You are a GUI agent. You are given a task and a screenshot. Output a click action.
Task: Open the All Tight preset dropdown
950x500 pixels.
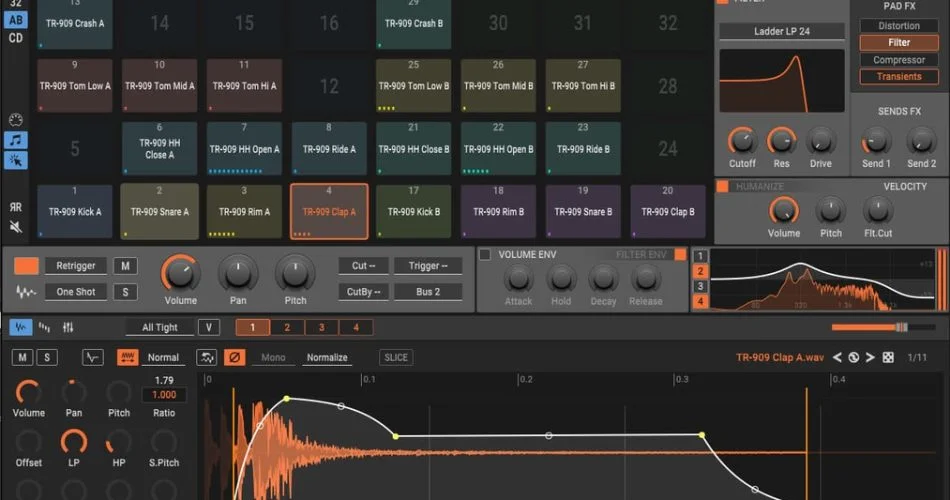[160, 327]
